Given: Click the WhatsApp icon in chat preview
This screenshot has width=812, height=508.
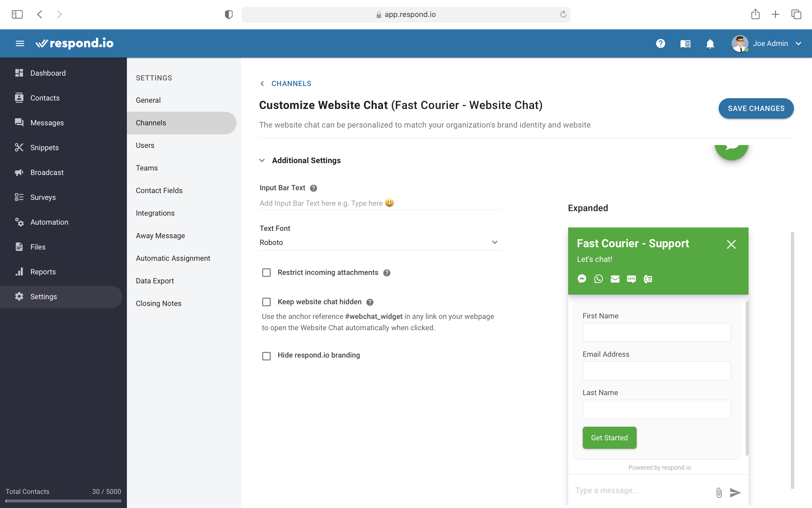Looking at the screenshot, I should tap(598, 279).
